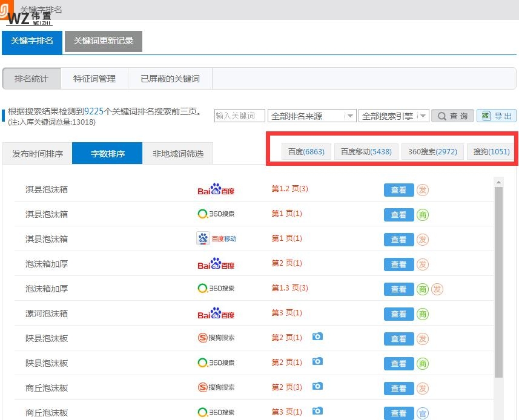Click the 搜狗搜索 icon in the 陕县泡沫板 row
The height and width of the screenshot is (420, 519).
215,338
